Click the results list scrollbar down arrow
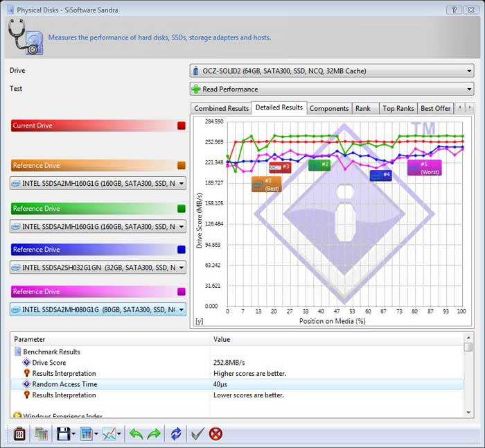Viewport: 485px width, 448px height. (x=468, y=413)
